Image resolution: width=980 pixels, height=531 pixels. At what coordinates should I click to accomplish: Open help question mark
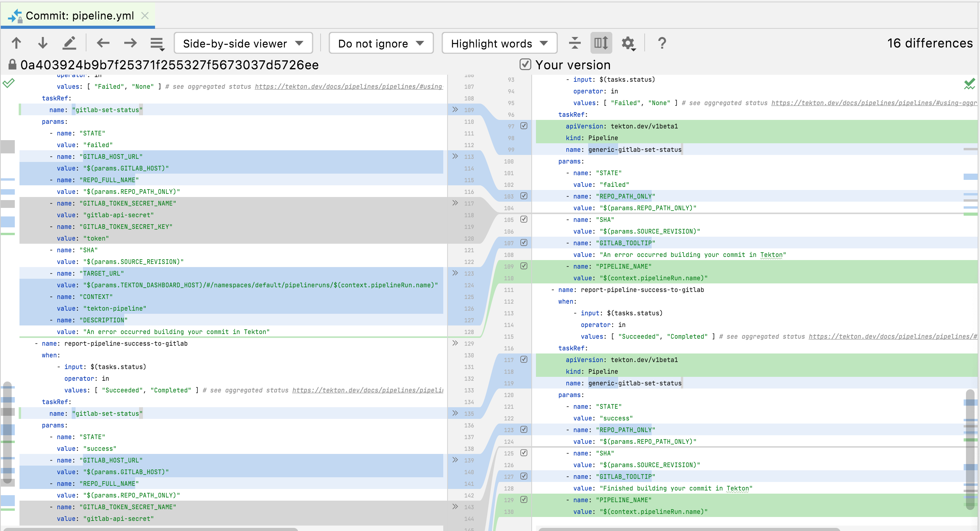click(662, 43)
